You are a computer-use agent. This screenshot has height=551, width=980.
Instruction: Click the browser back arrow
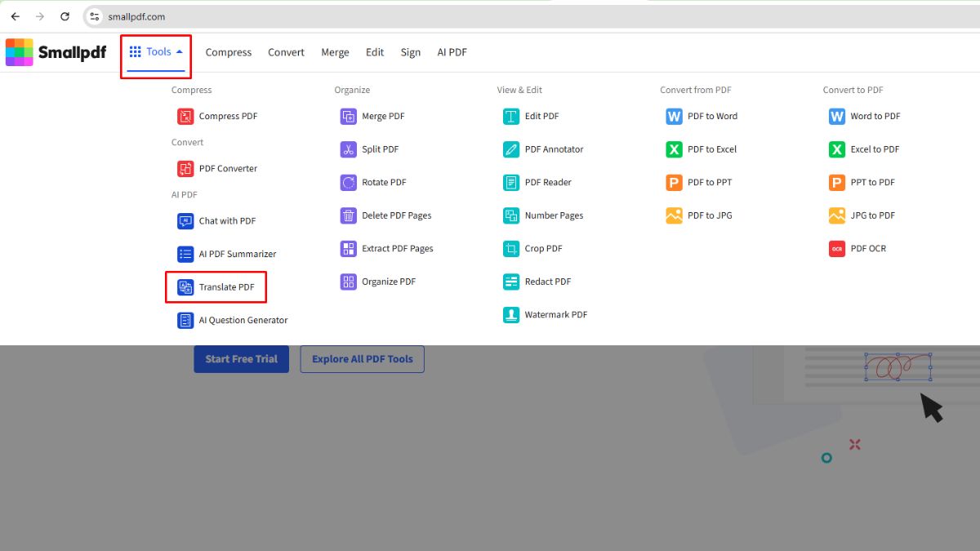click(x=15, y=16)
